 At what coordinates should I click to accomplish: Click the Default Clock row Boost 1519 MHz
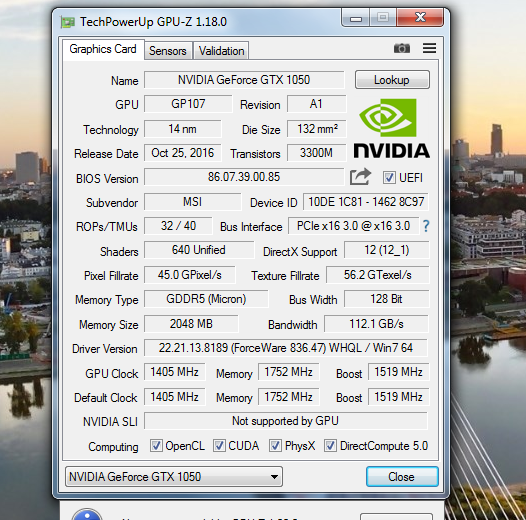tap(399, 397)
